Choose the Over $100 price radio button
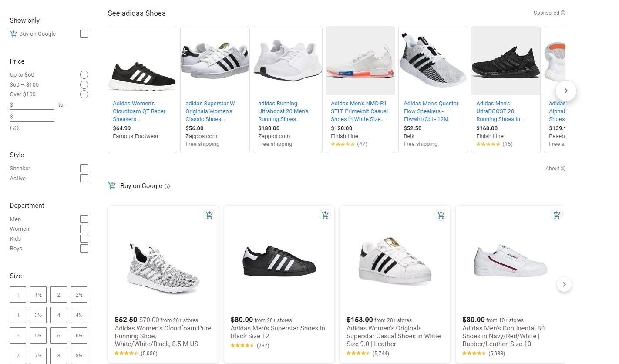Viewport: 619px width, 364px height. point(84,94)
